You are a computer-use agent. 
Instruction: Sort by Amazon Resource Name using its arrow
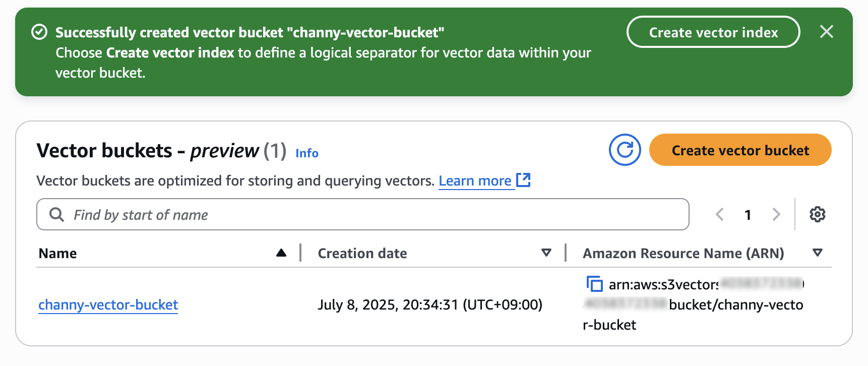(x=818, y=253)
